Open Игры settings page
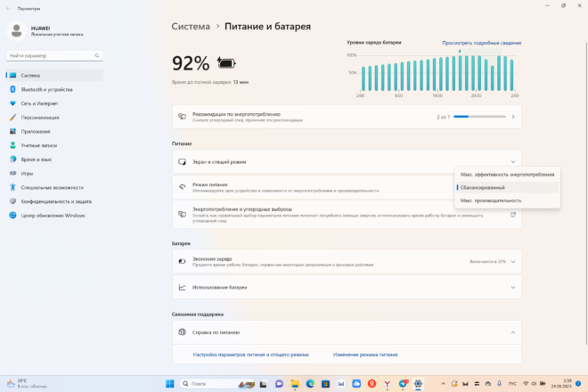Image resolution: width=588 pixels, height=392 pixels. coord(54,174)
